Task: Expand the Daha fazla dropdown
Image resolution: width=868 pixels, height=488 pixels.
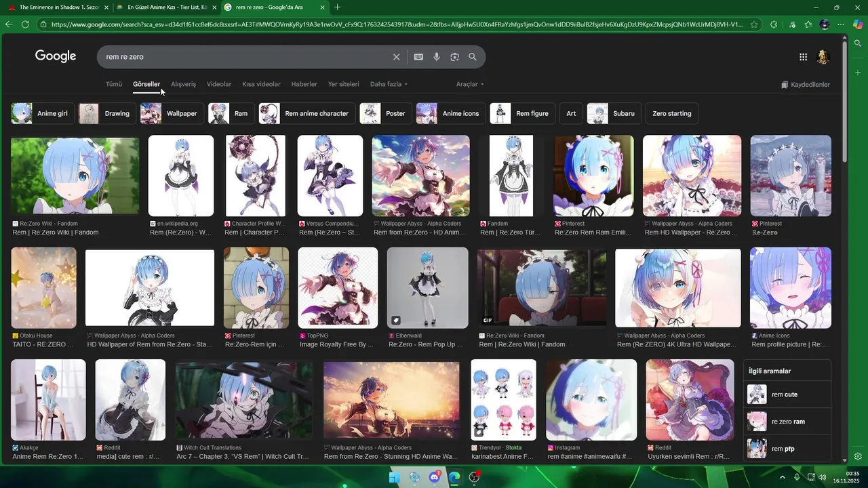Action: (389, 84)
